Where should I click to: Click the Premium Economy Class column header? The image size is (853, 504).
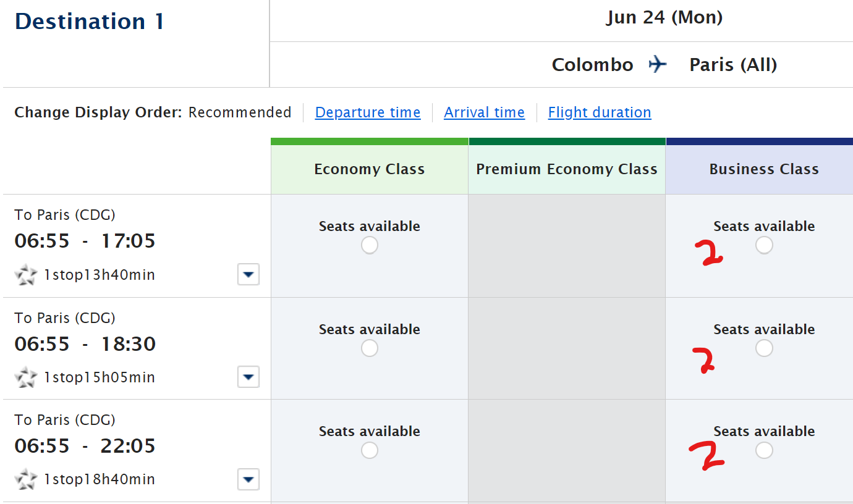point(567,169)
